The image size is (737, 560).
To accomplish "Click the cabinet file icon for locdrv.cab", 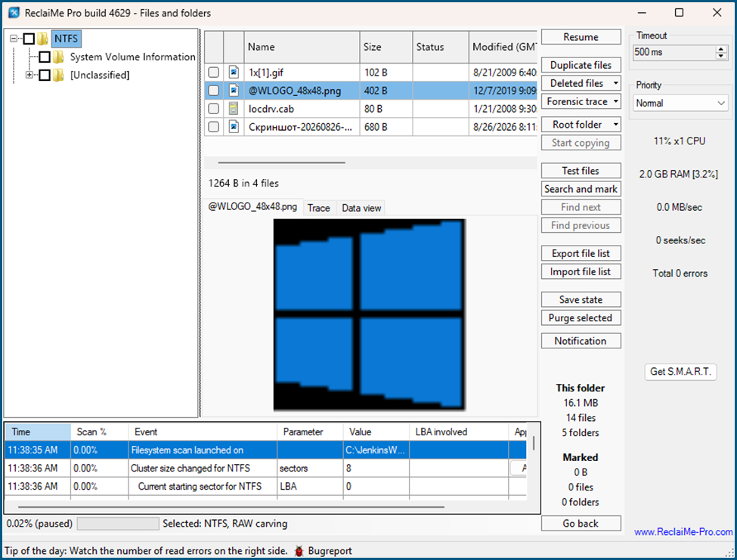I will tap(234, 109).
